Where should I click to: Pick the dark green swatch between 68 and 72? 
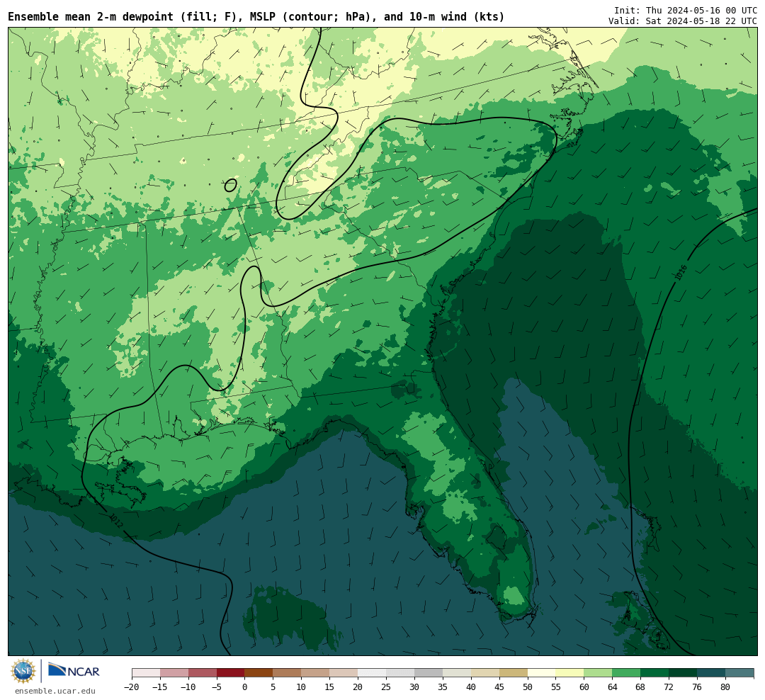655,673
